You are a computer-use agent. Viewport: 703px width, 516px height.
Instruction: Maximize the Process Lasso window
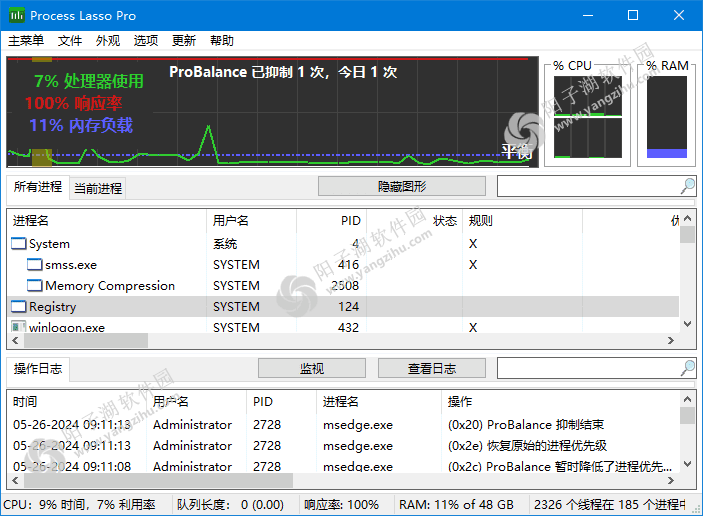coord(633,15)
